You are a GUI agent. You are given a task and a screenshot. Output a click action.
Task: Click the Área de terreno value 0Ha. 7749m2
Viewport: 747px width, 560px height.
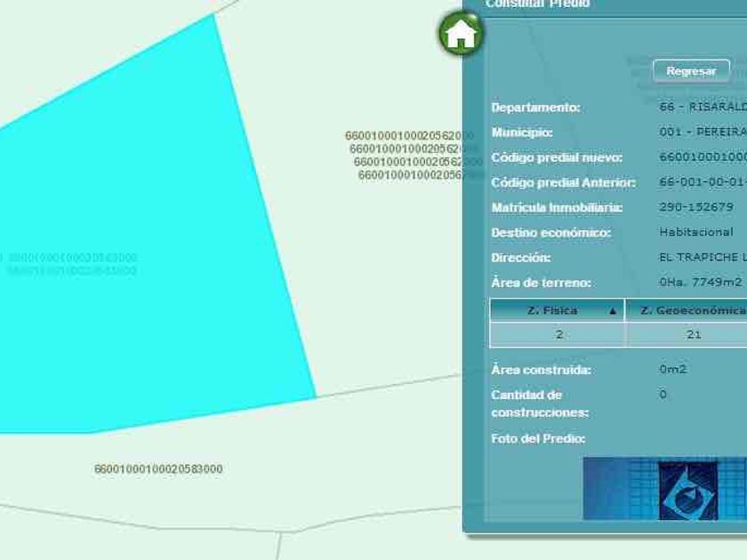coord(701,282)
